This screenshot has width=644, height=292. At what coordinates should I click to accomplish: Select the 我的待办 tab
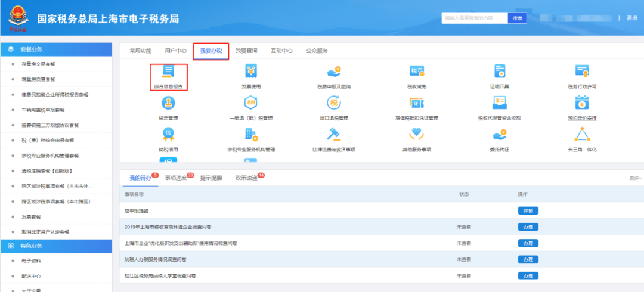(141, 178)
